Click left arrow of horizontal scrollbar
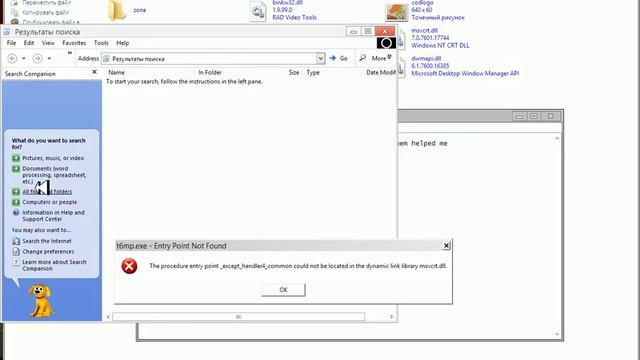Viewport: 640px width, 360px height. pyautogui.click(x=108, y=317)
